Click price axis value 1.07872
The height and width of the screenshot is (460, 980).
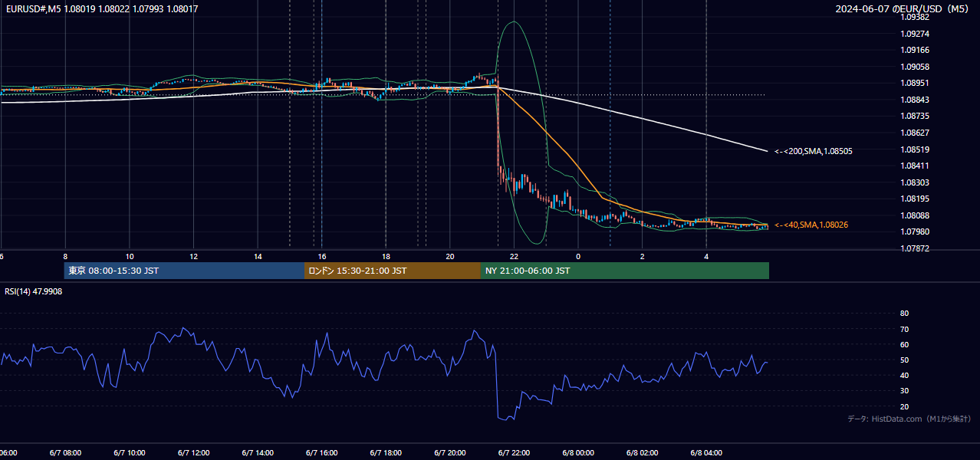tap(915, 248)
